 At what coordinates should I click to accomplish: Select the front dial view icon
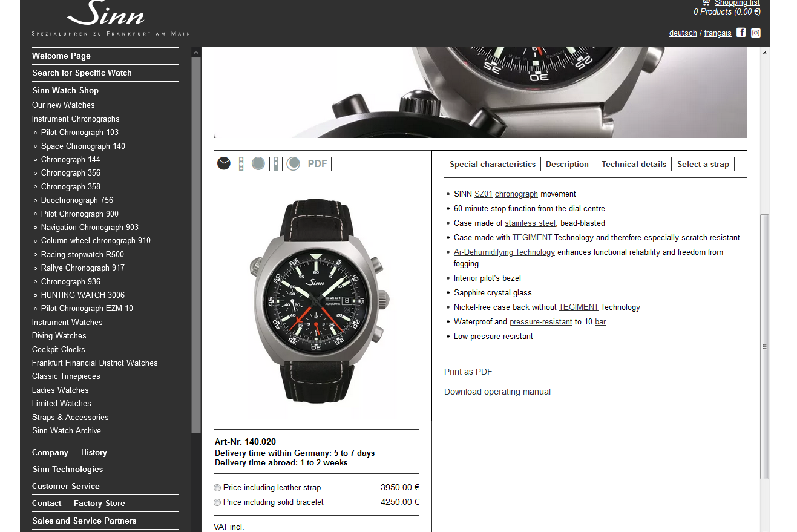[224, 163]
